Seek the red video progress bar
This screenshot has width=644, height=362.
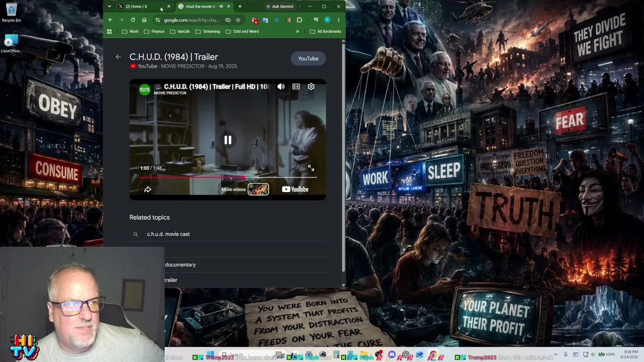coord(228,177)
